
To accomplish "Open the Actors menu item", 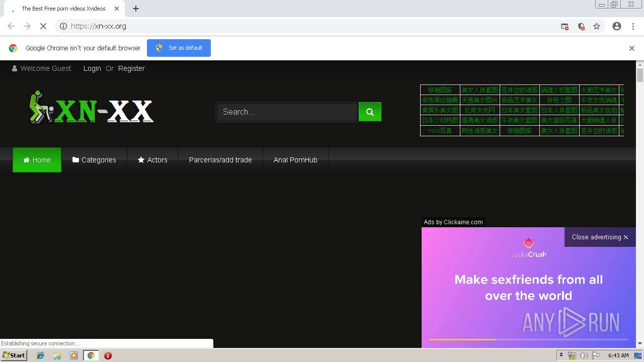I will 152,160.
